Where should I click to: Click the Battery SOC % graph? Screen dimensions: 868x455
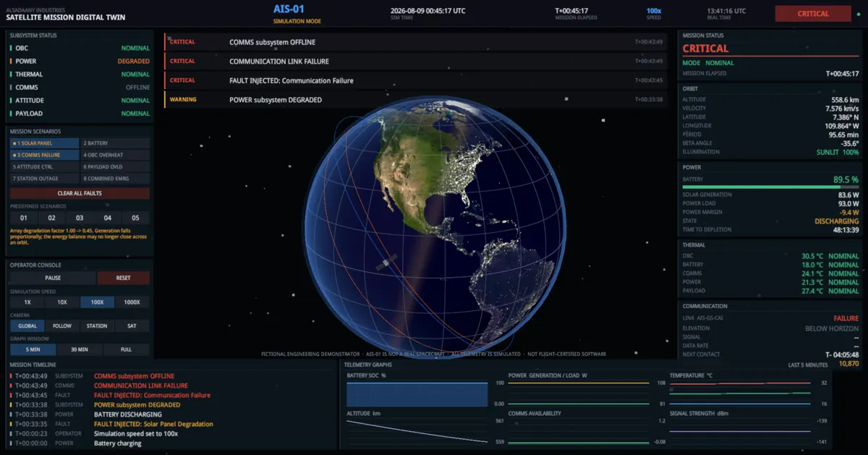click(x=417, y=394)
